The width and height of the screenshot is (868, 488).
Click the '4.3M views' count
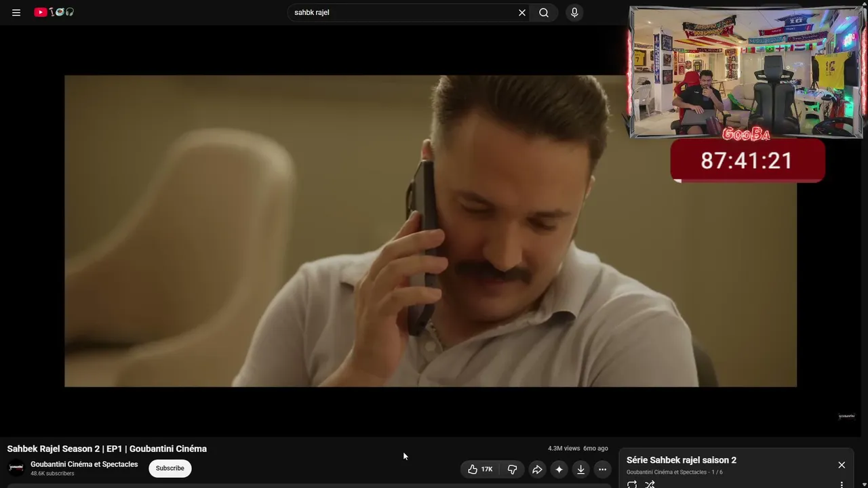click(x=564, y=449)
